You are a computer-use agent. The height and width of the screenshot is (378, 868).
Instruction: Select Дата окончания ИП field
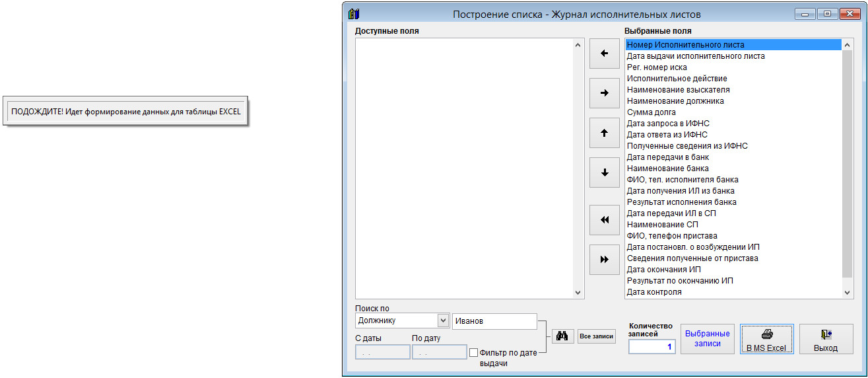[733, 270]
